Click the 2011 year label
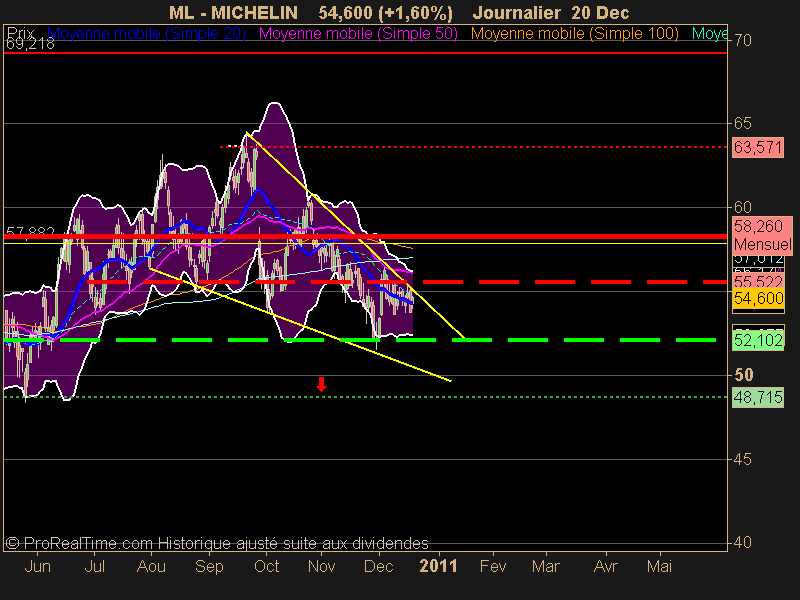The image size is (800, 600). pos(438,566)
